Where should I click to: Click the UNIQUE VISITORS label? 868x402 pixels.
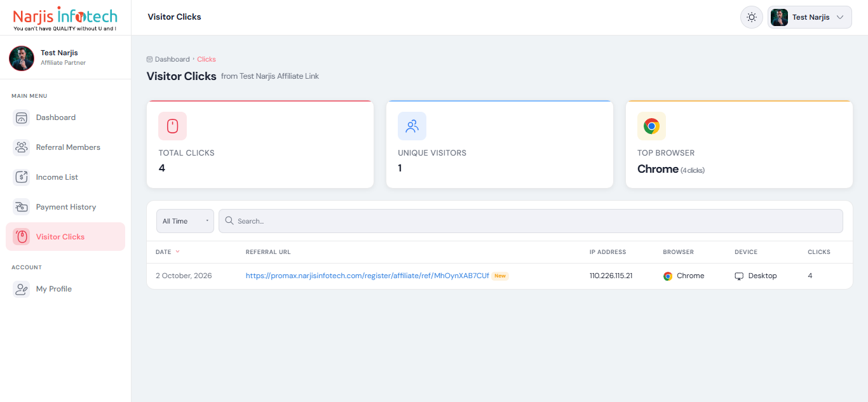[432, 153]
